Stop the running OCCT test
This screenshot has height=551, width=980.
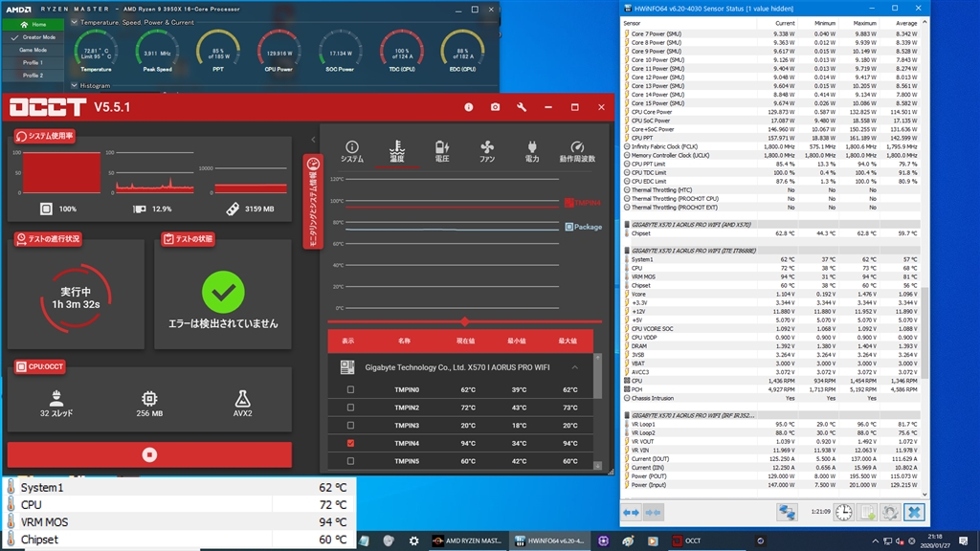[x=149, y=454]
